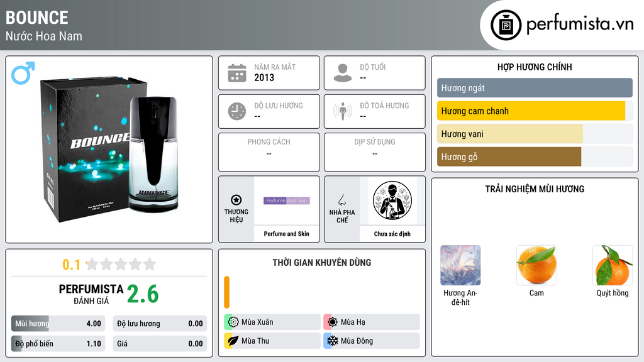Select the Mùa Thu season row
Screen dimensions: 644x362
pos(272,341)
